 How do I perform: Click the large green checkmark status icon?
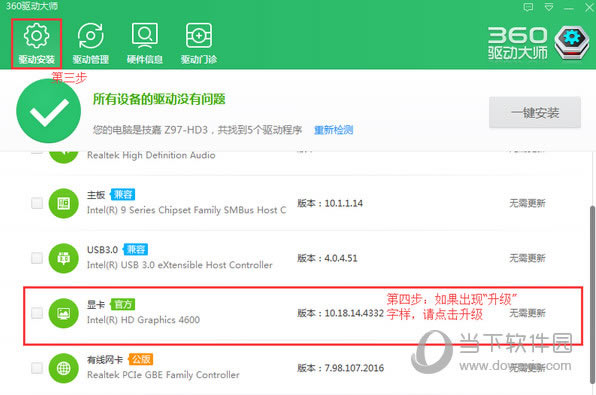[x=49, y=111]
